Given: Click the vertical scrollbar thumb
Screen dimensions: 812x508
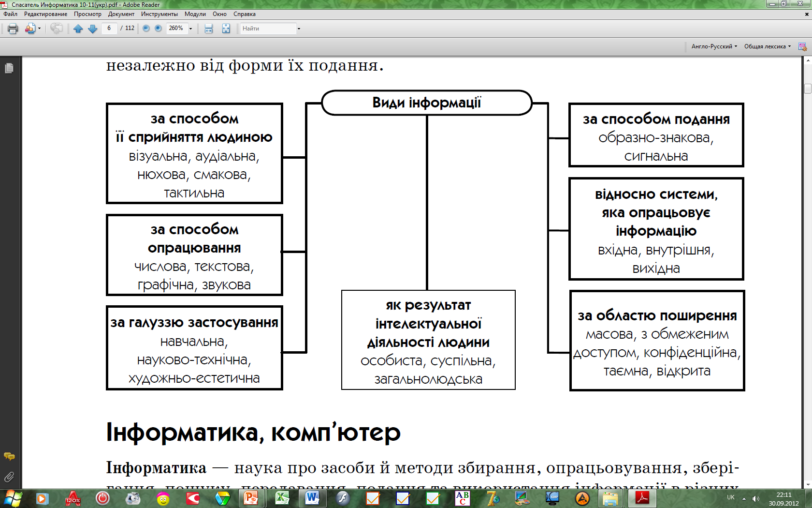Looking at the screenshot, I should pyautogui.click(x=808, y=89).
